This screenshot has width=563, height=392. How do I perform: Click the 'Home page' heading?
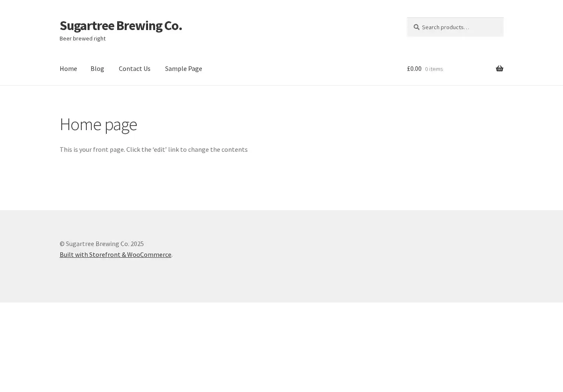pyautogui.click(x=98, y=124)
